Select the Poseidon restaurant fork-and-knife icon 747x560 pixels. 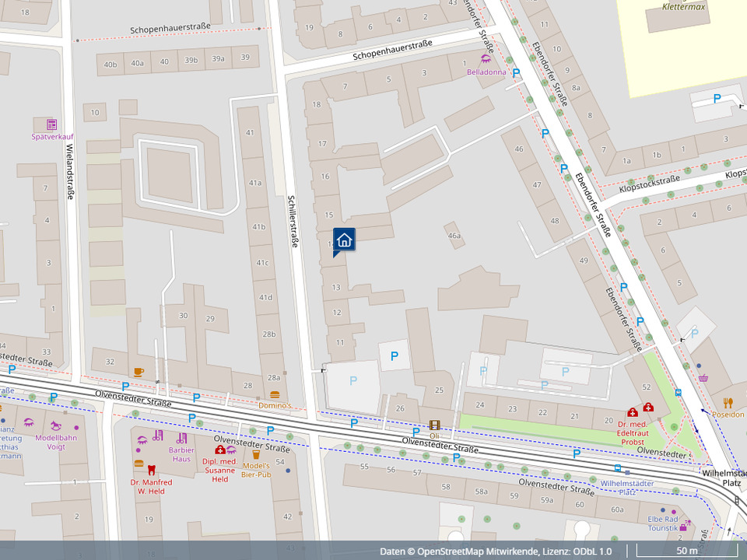tap(728, 402)
